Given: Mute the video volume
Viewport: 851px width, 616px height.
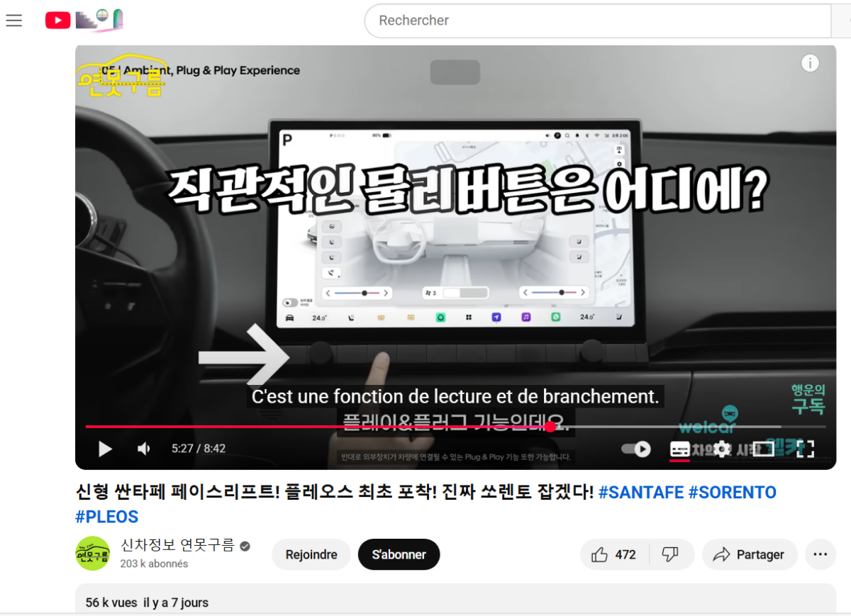Looking at the screenshot, I should click(144, 449).
